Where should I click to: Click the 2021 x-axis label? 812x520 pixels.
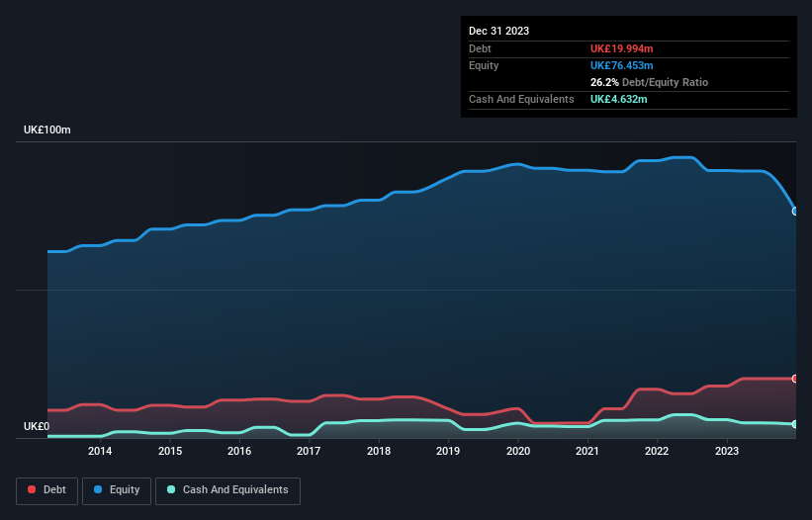point(587,451)
